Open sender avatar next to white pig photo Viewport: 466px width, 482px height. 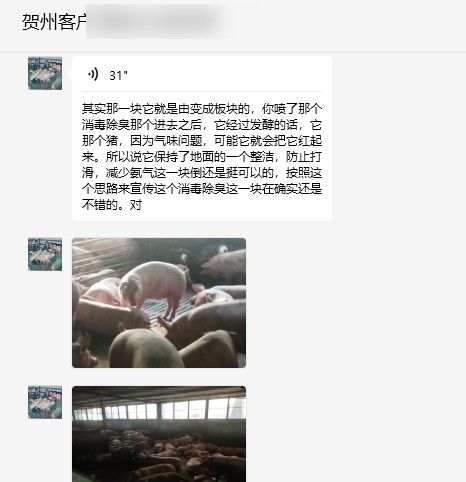[45, 254]
